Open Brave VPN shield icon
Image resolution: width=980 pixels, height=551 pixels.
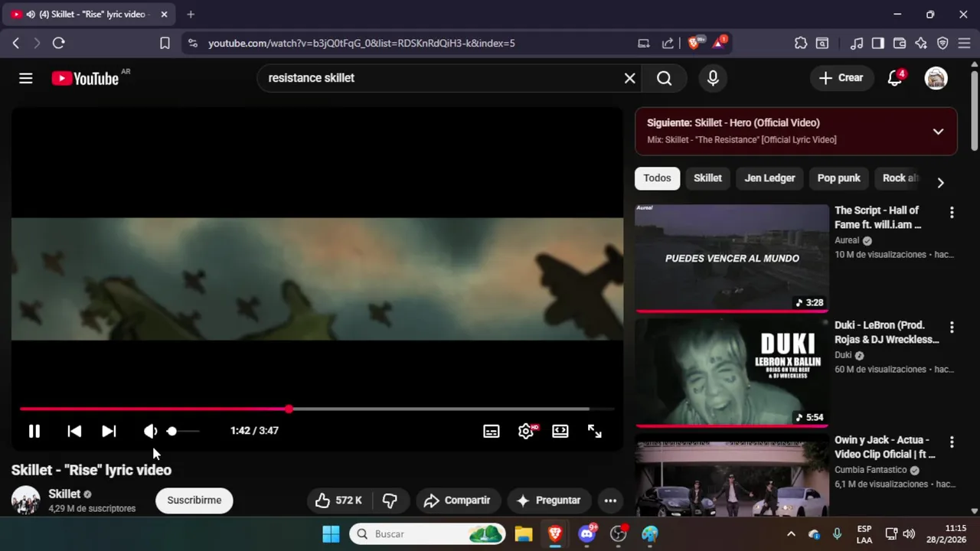942,44
